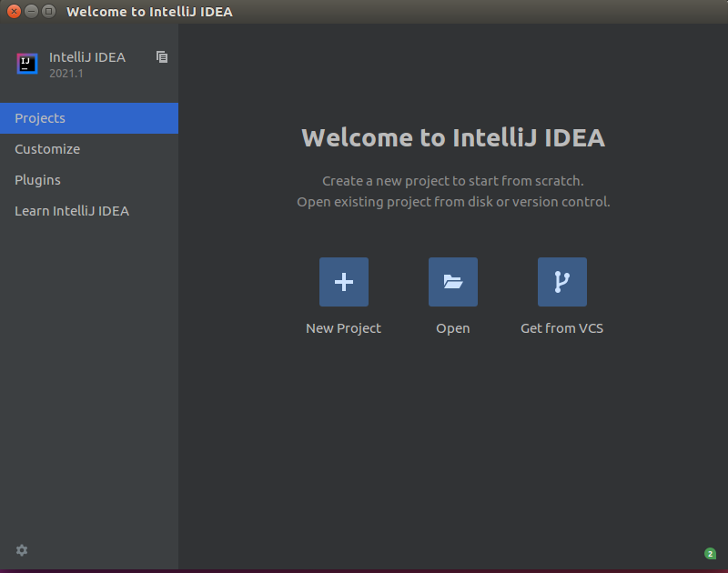This screenshot has height=573, width=728.
Task: Click the IntelliJ IDEA product name
Action: point(87,57)
